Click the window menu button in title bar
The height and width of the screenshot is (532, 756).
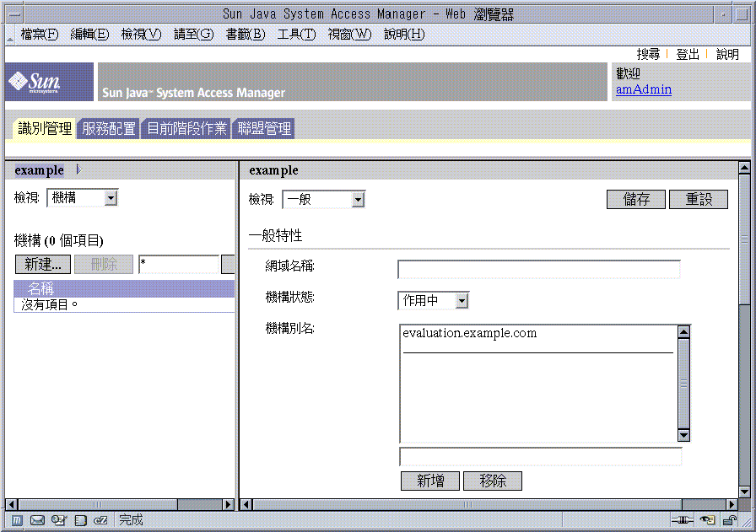pos(14,14)
